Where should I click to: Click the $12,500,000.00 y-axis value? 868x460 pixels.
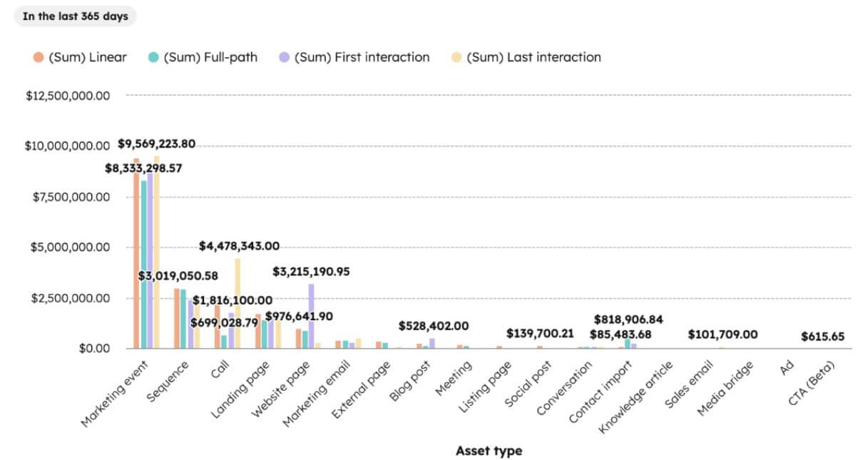click(x=68, y=96)
